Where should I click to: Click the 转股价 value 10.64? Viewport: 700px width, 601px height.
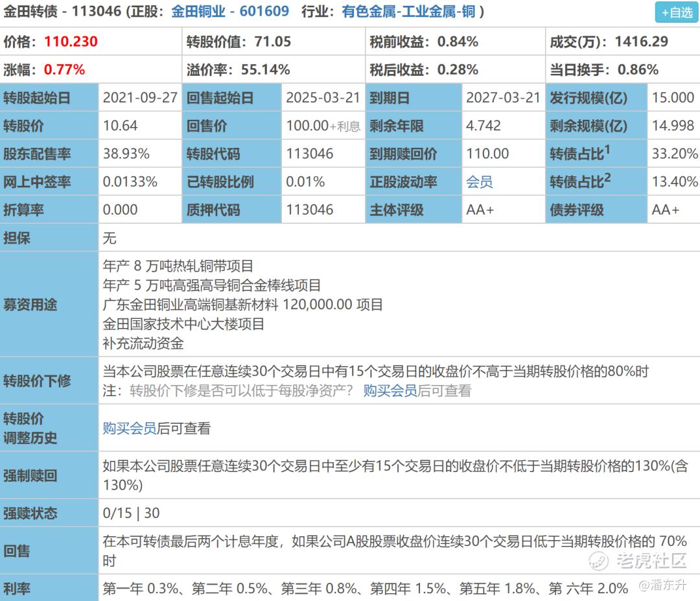(x=120, y=126)
